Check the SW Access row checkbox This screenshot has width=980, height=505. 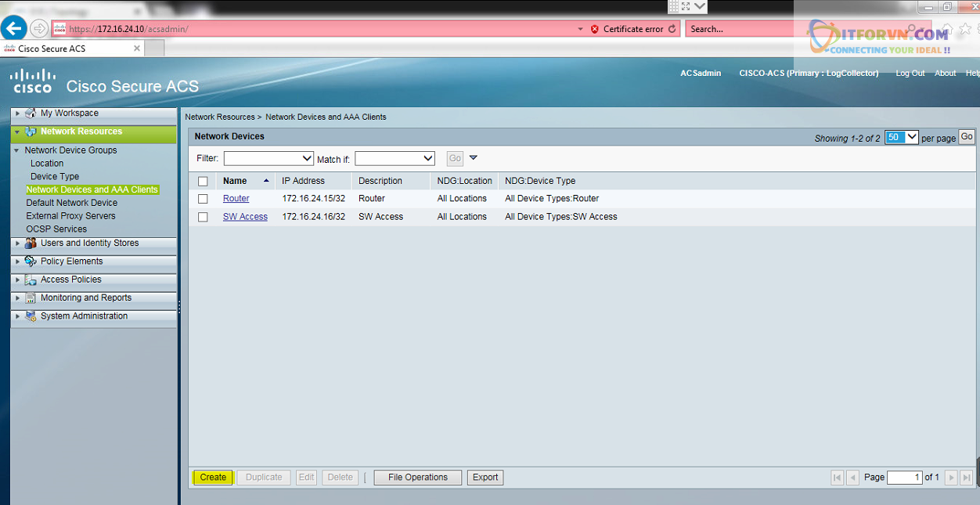204,217
